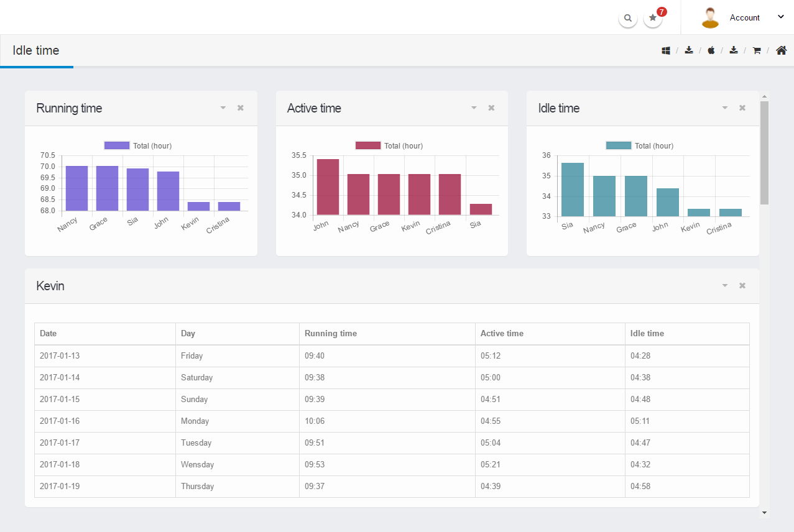Screen dimensions: 794x532
Task: Click the user avatar picture
Action: (x=710, y=17)
